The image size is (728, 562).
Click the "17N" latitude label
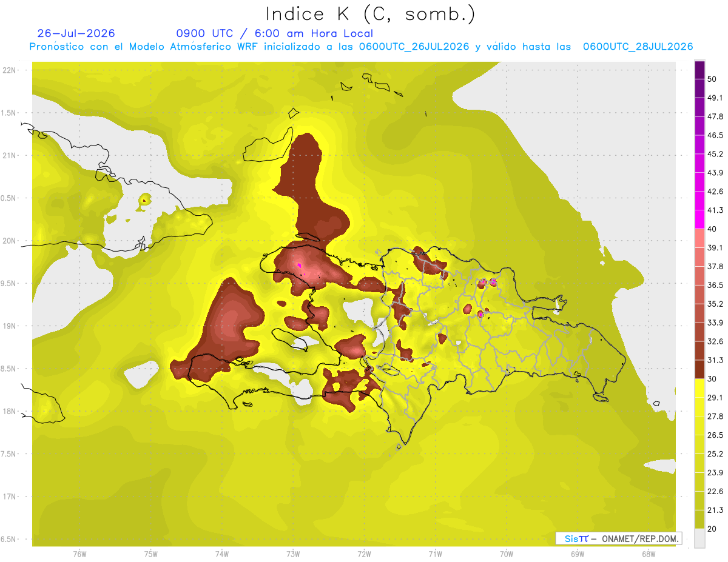tap(10, 497)
